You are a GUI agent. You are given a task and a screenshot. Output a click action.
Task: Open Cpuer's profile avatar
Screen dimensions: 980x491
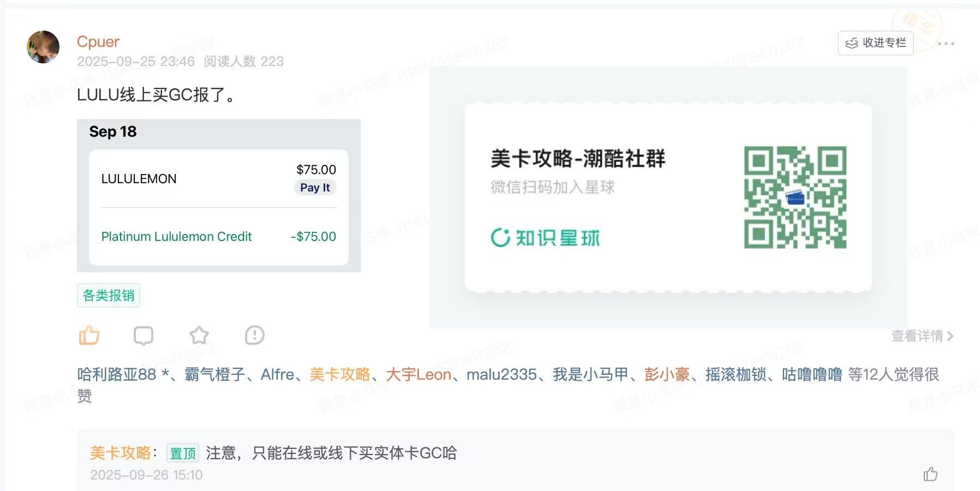click(x=43, y=47)
